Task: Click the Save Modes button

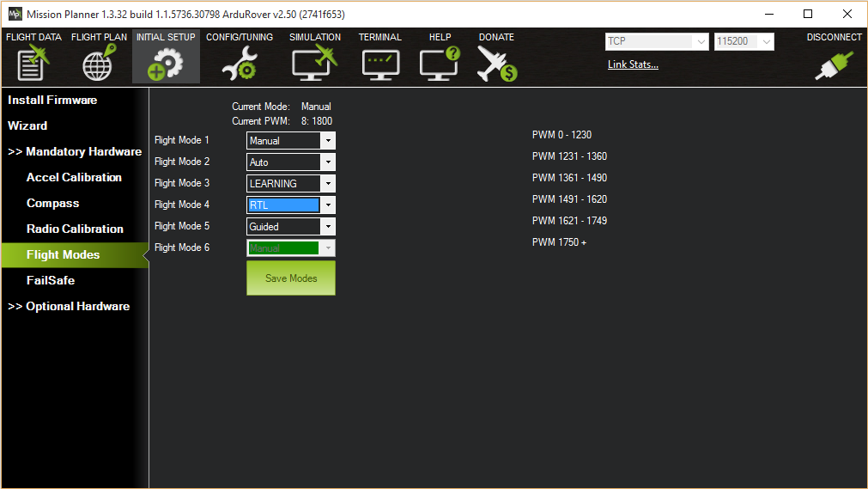Action: pos(291,278)
